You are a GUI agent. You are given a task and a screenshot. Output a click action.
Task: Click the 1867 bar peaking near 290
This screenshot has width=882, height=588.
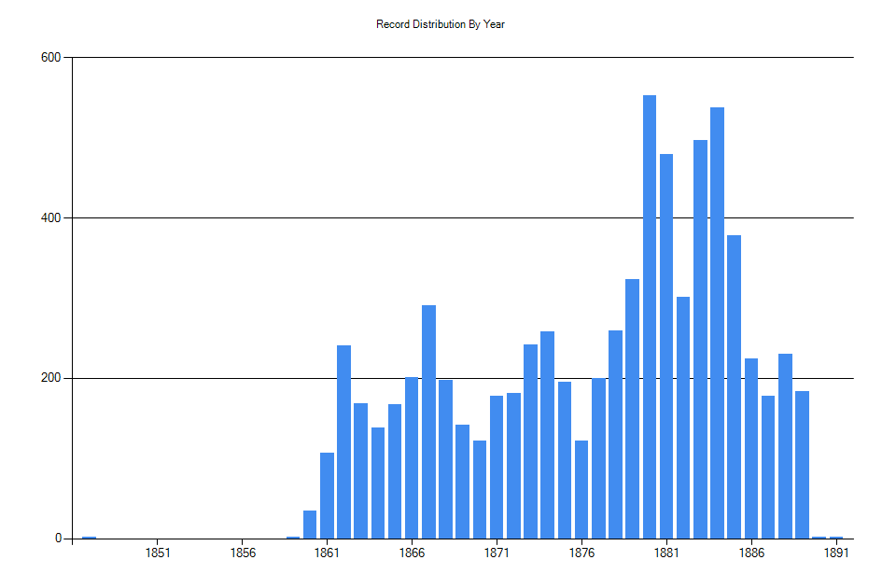coord(428,422)
